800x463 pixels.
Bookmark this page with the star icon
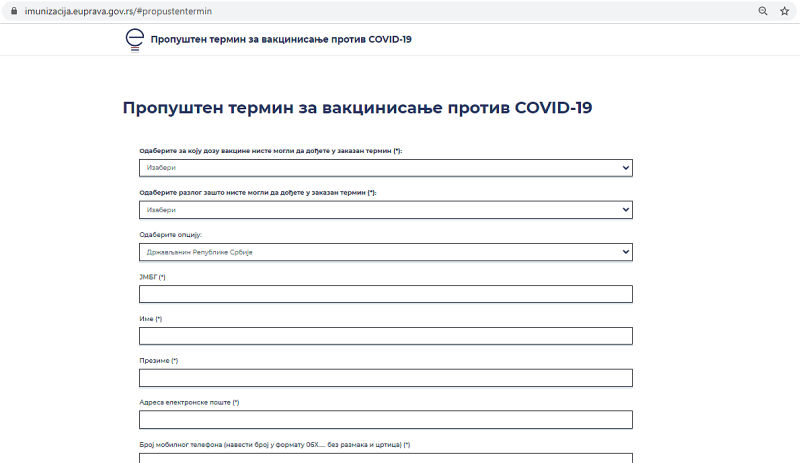click(x=784, y=11)
